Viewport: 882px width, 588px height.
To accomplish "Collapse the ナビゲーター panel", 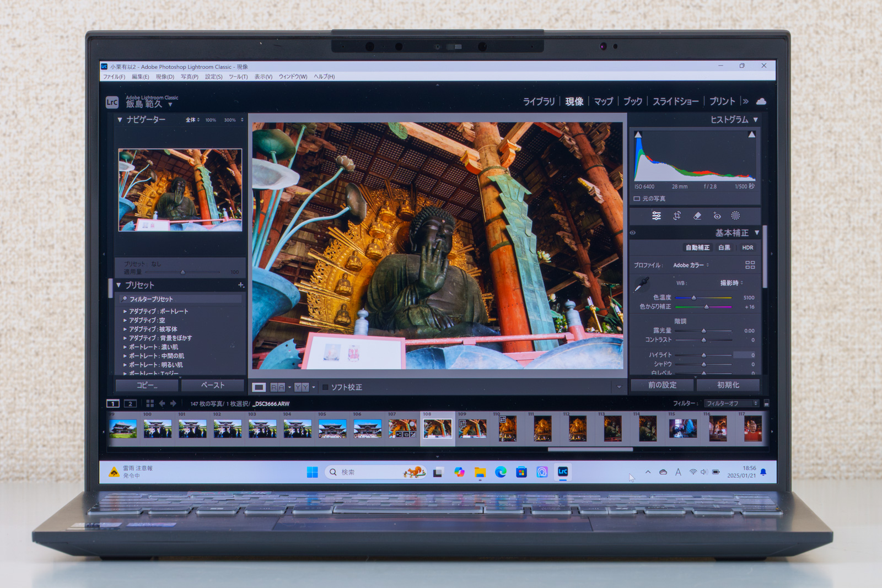I will click(x=120, y=120).
